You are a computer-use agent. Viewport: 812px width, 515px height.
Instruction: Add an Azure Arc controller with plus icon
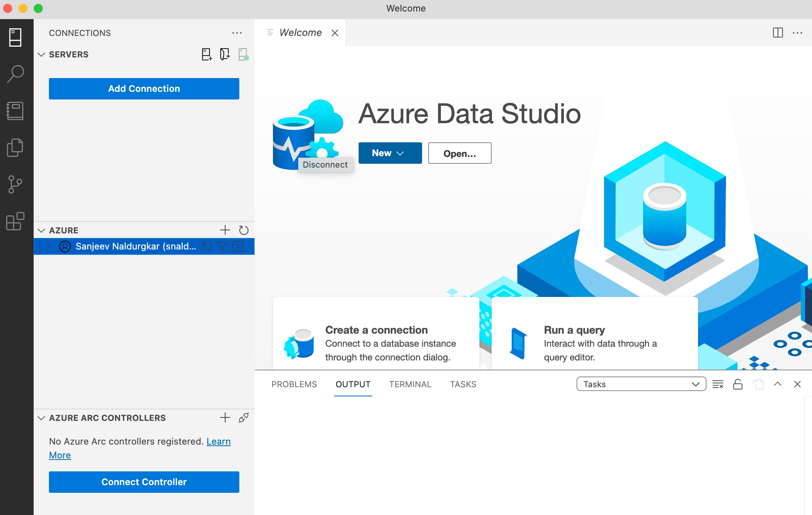click(x=225, y=417)
